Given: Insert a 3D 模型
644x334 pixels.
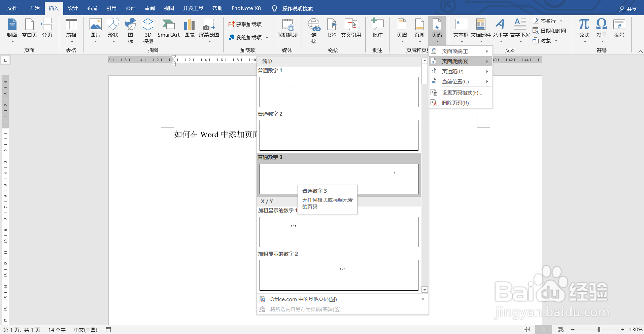Looking at the screenshot, I should tap(147, 30).
